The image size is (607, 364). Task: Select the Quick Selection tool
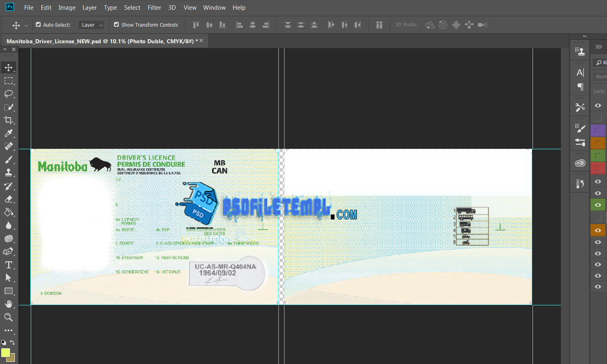click(9, 107)
